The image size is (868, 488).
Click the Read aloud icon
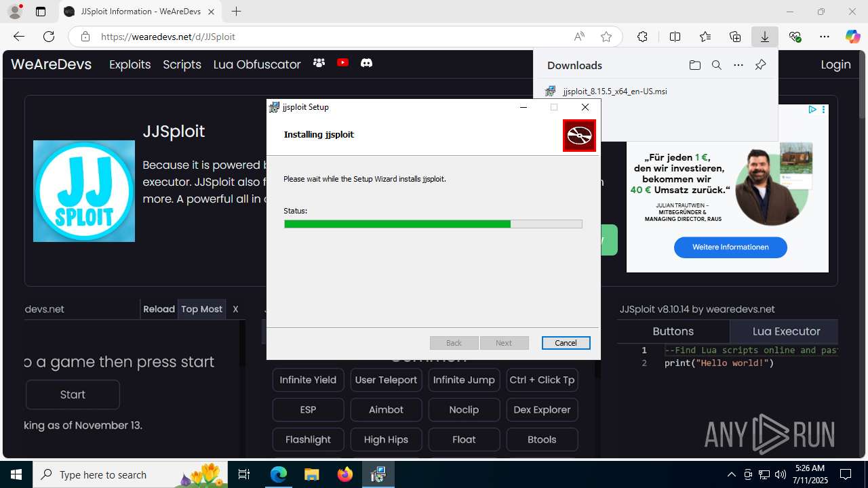coord(579,37)
